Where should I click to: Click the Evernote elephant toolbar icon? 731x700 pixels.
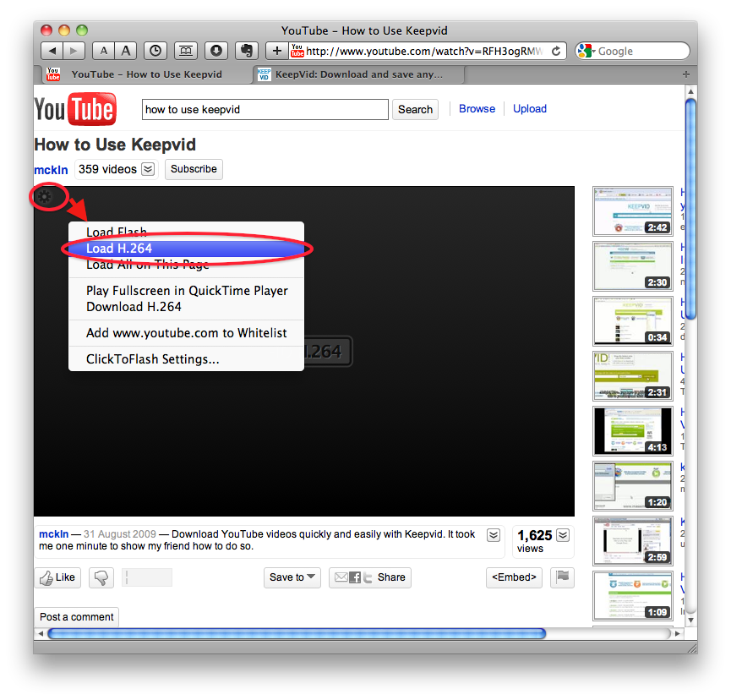[247, 51]
